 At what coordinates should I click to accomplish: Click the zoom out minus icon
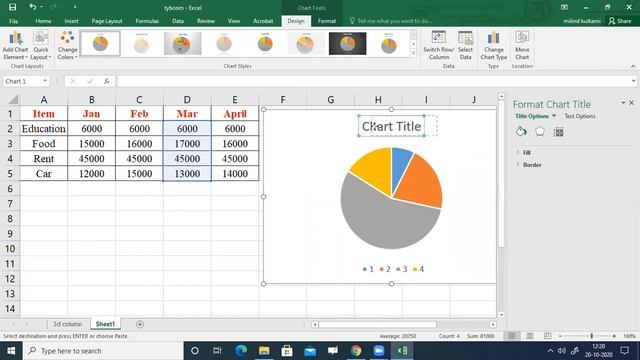560,336
